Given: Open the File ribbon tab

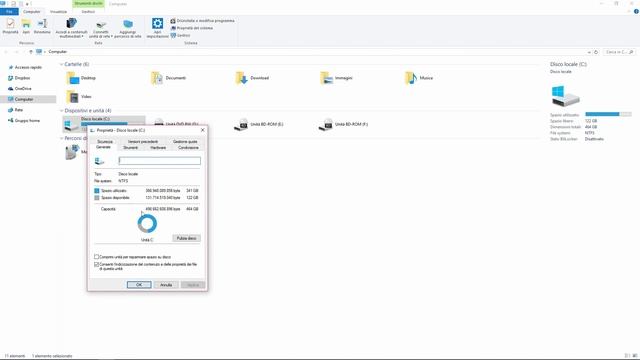Looking at the screenshot, I should (9, 12).
